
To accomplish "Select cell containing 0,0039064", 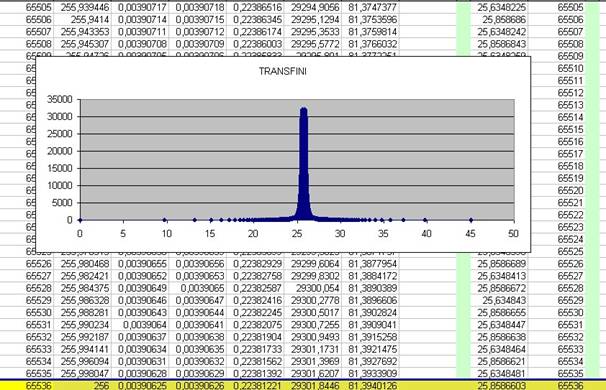I will [x=140, y=325].
